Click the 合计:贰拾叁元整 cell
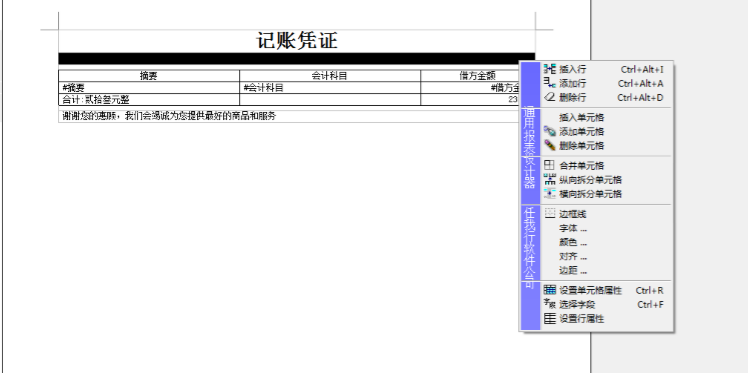Image resolution: width=748 pixels, height=373 pixels. [x=149, y=99]
